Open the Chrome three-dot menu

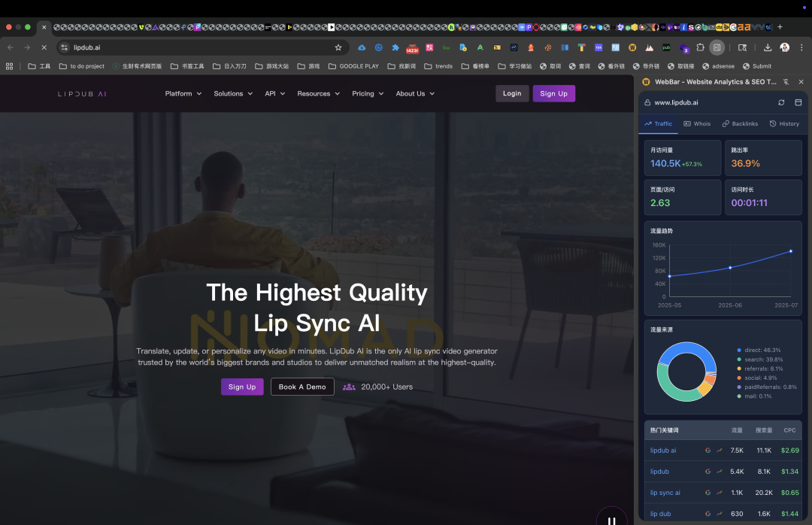pos(801,47)
